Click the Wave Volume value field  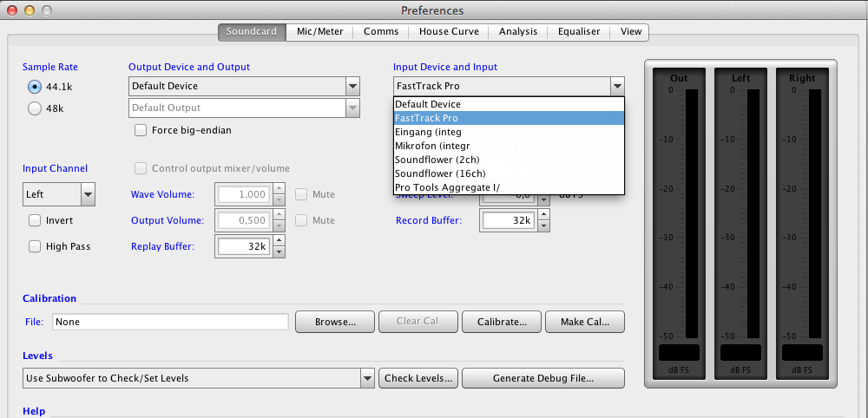click(244, 194)
